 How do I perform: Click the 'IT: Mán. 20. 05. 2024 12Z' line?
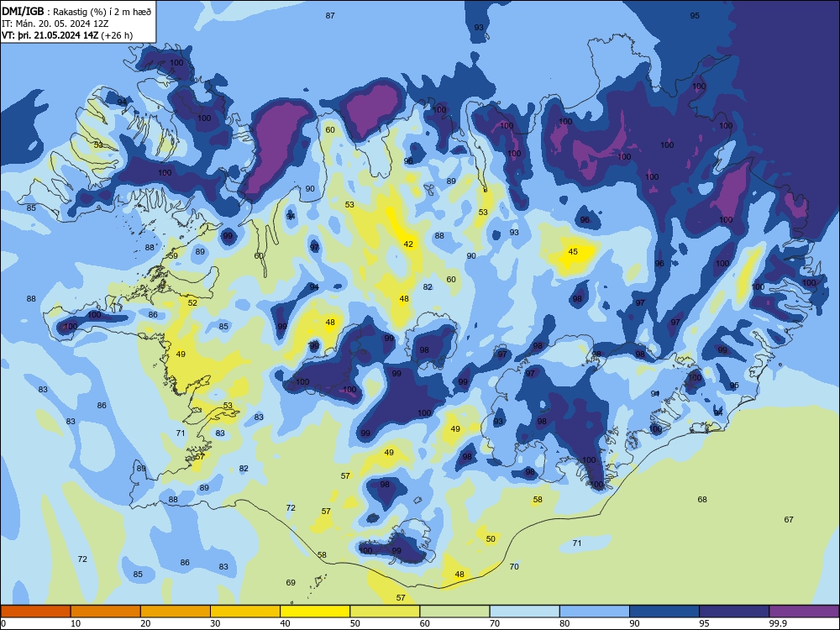click(x=55, y=24)
